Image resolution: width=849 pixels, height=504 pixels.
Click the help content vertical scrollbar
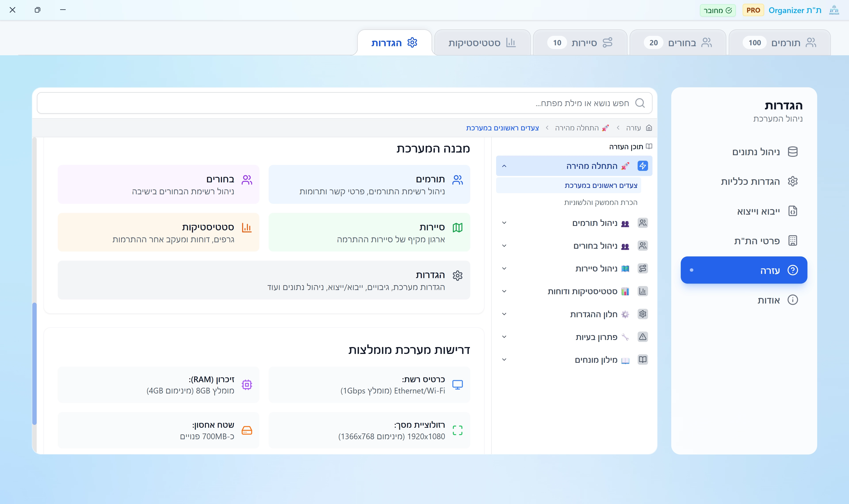[34, 363]
